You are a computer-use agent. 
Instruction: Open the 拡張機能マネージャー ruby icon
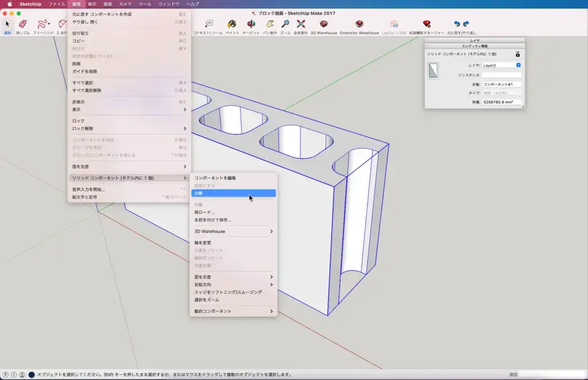[427, 24]
